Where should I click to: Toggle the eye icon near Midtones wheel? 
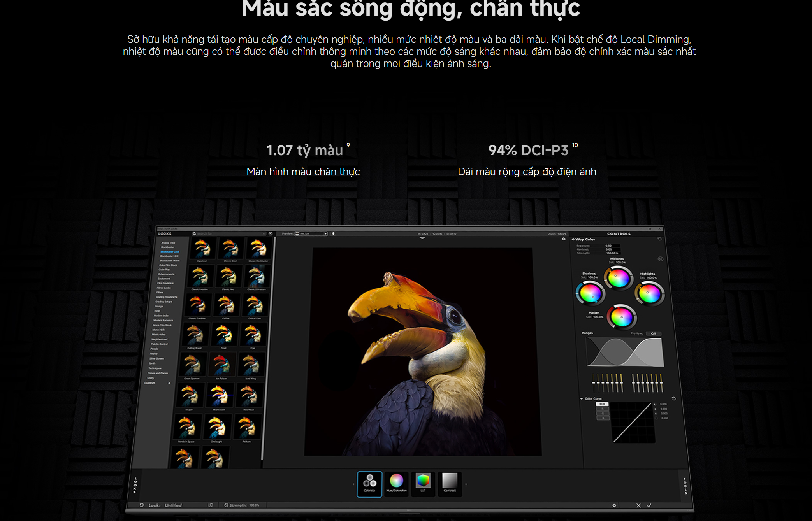pyautogui.click(x=660, y=259)
